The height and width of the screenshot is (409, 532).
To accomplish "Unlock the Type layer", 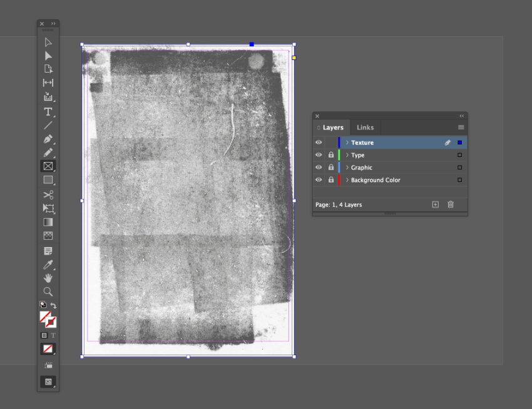I will tap(331, 155).
